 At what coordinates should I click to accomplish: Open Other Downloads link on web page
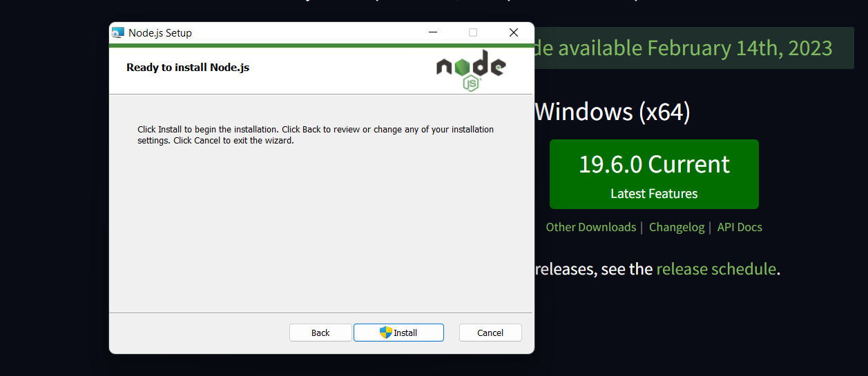tap(591, 227)
